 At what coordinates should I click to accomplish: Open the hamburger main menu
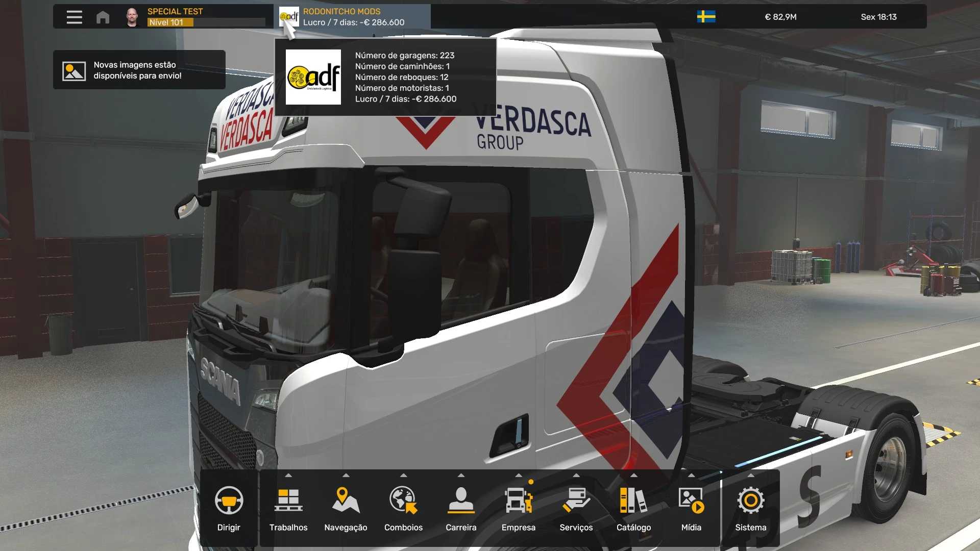coord(74,17)
